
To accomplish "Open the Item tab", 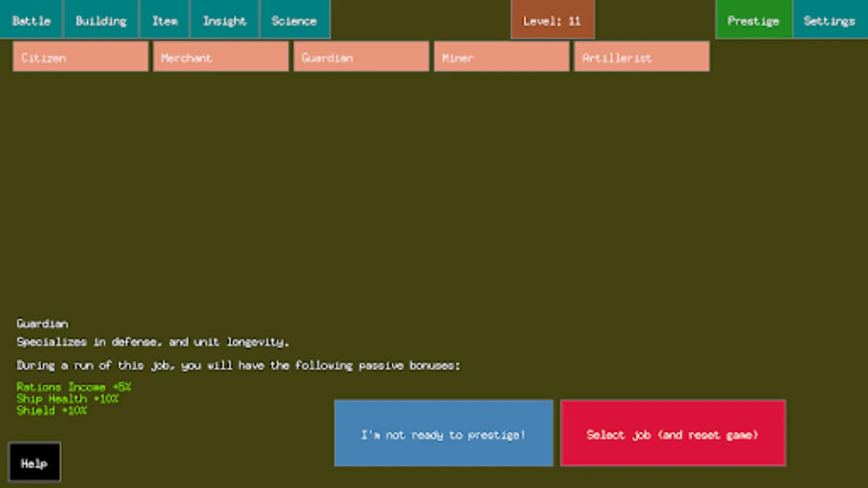I will pyautogui.click(x=164, y=20).
